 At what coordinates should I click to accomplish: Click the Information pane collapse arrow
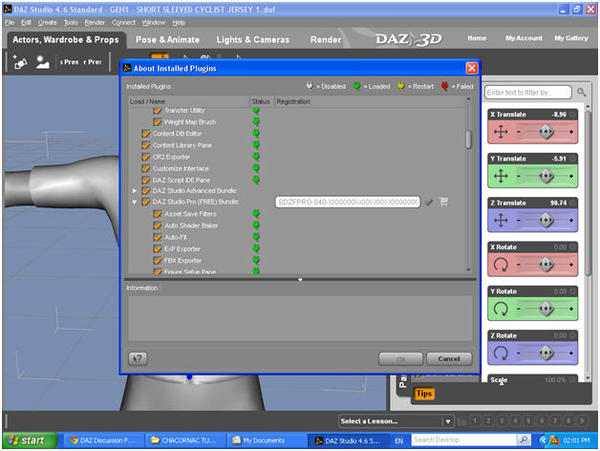300,280
